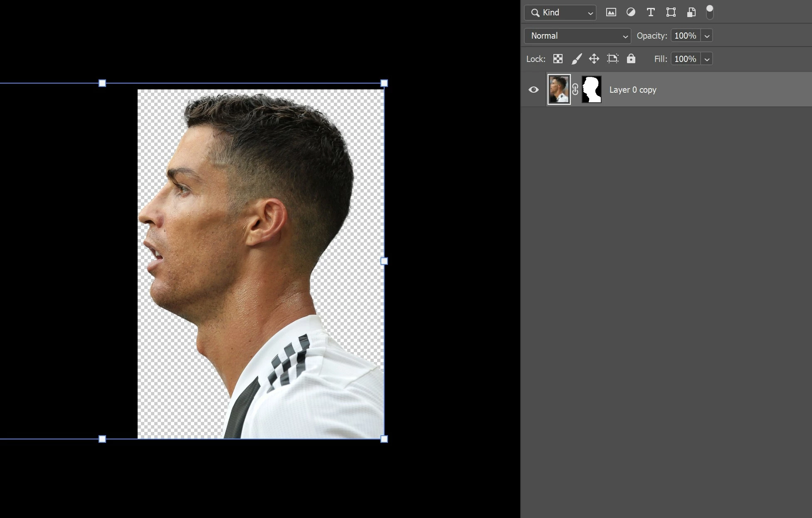812x518 pixels.
Task: Filter layers by smart objects icon
Action: coord(691,12)
